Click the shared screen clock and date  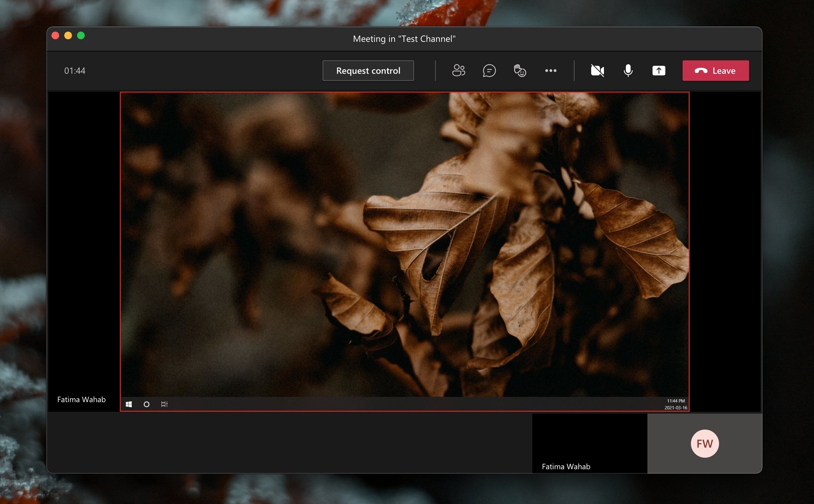(x=676, y=404)
